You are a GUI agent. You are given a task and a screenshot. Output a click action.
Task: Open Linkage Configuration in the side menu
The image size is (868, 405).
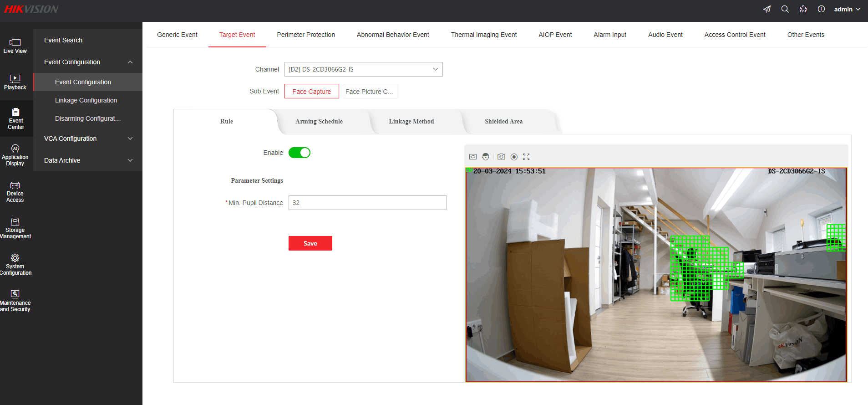(x=86, y=100)
